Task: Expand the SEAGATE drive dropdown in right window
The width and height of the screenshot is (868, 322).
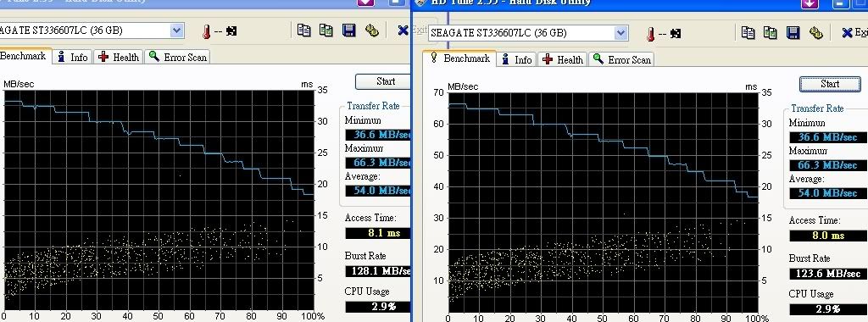Action: [x=621, y=33]
